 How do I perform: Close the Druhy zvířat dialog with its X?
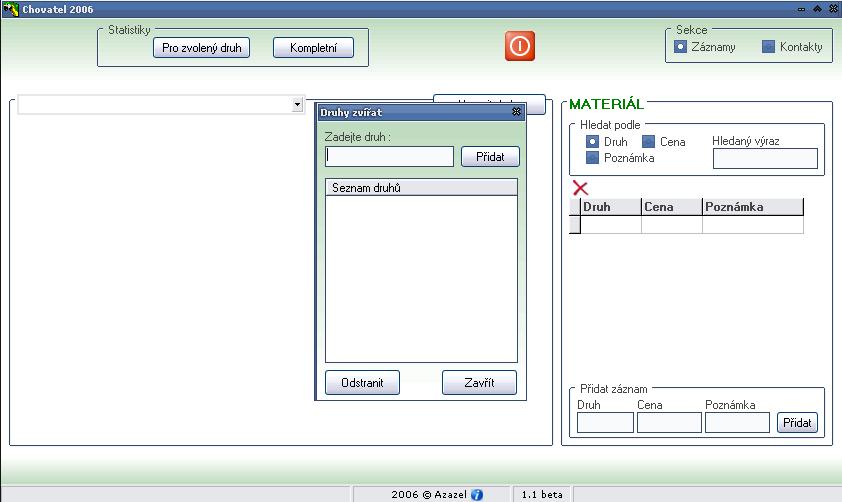pos(516,112)
